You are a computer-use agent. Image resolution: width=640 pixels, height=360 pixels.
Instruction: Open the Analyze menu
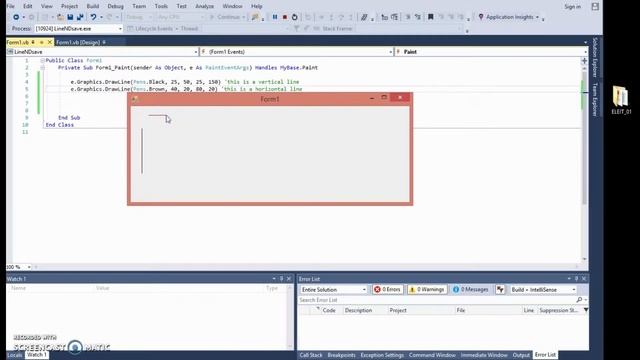(204, 6)
